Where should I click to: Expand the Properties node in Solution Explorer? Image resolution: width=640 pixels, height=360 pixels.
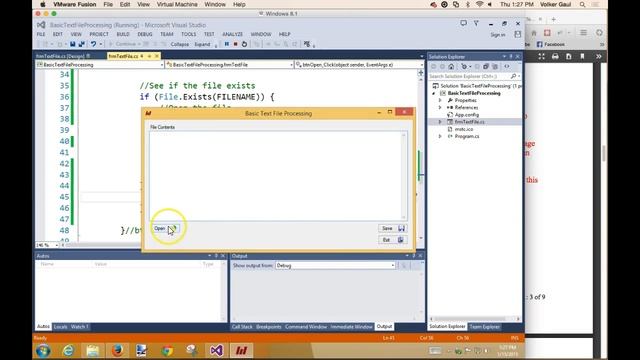click(440, 100)
